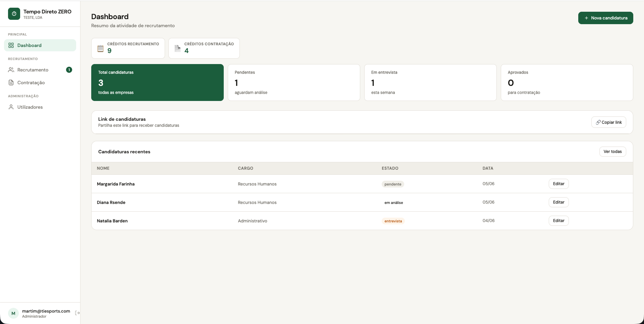This screenshot has height=324, width=644.
Task: Click Margarida Farinha's Recursos Humanos cell
Action: [257, 184]
